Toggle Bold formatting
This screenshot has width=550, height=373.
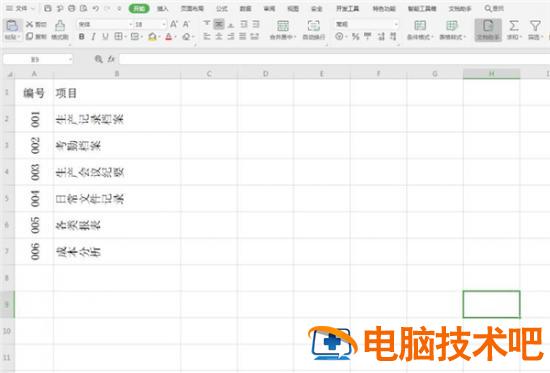81,36
